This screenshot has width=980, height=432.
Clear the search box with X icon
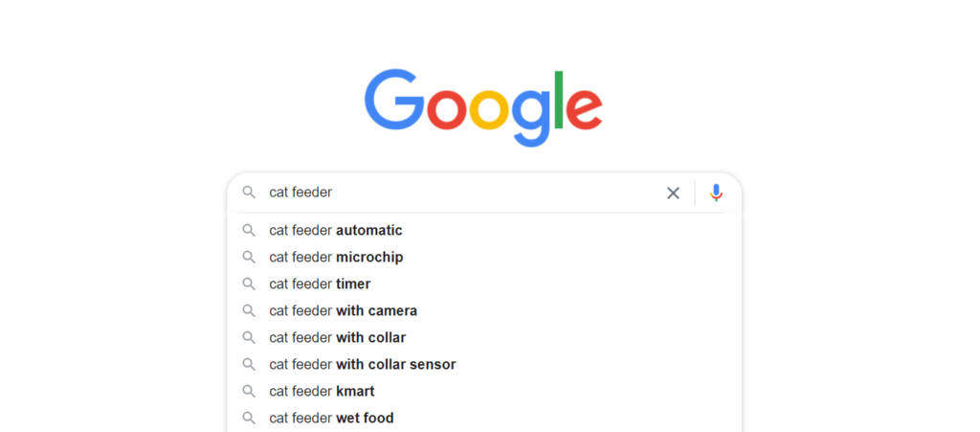click(673, 193)
